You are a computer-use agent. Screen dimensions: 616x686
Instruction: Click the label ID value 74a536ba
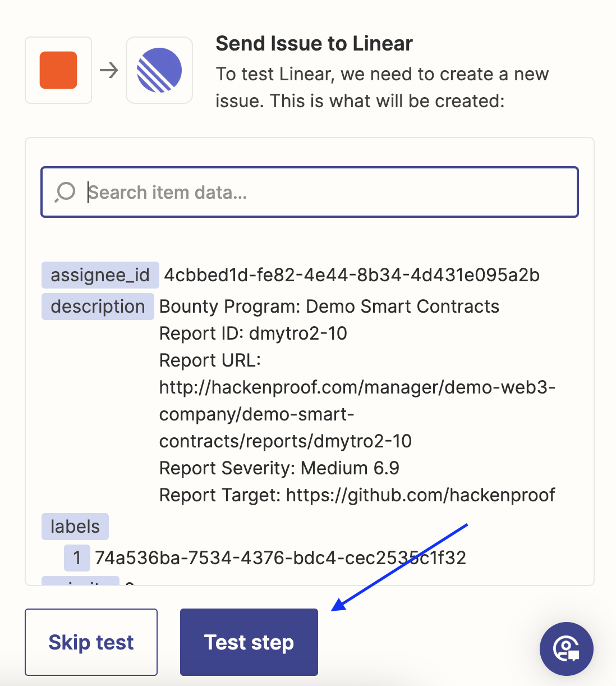coord(281,558)
